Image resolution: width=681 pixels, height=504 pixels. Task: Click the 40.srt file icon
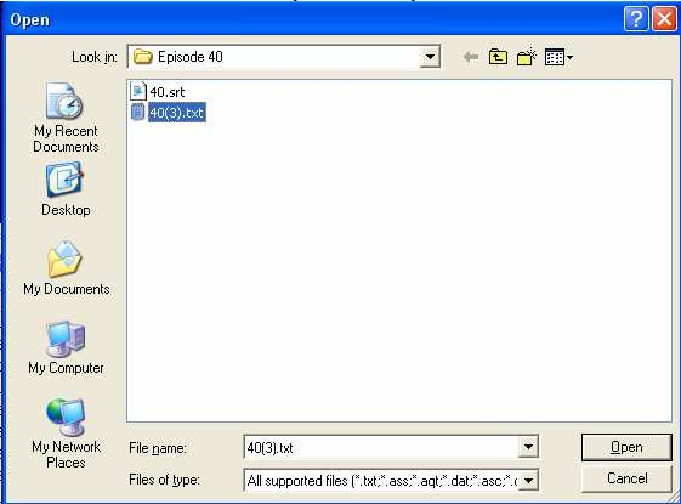138,91
